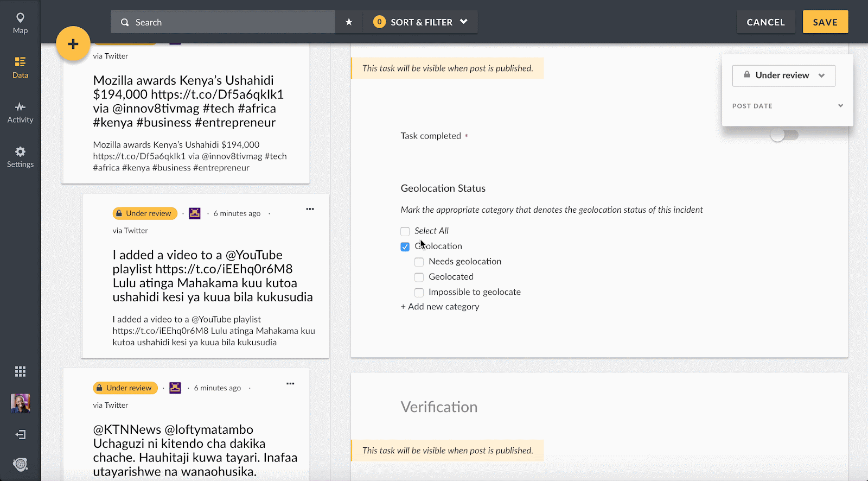Expand the Post Date section
The width and height of the screenshot is (868, 481).
pyautogui.click(x=787, y=106)
